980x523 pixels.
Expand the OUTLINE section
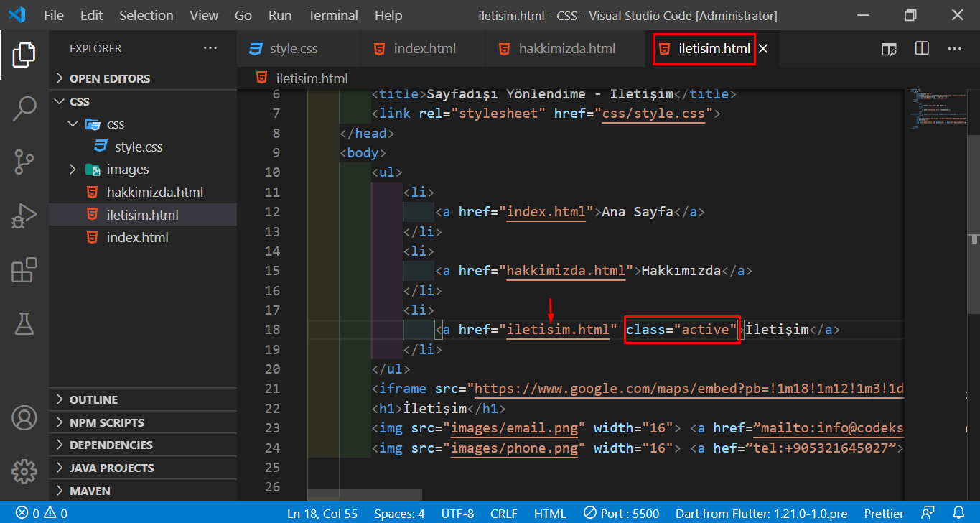93,399
